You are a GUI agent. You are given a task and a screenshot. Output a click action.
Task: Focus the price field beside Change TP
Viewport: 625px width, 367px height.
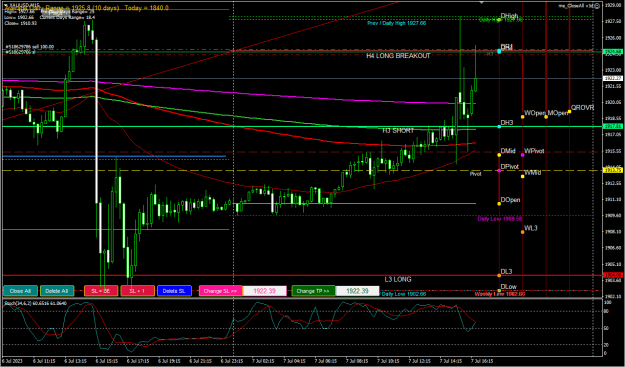coord(358,291)
